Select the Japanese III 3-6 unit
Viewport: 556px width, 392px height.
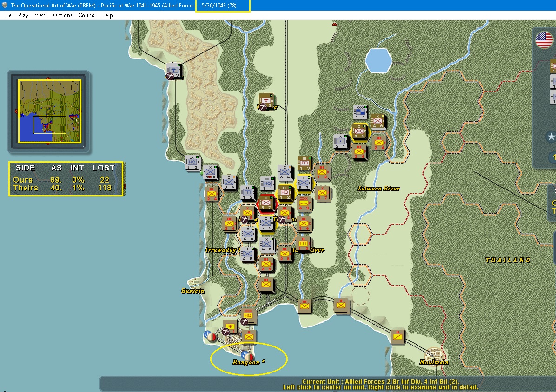304,223
